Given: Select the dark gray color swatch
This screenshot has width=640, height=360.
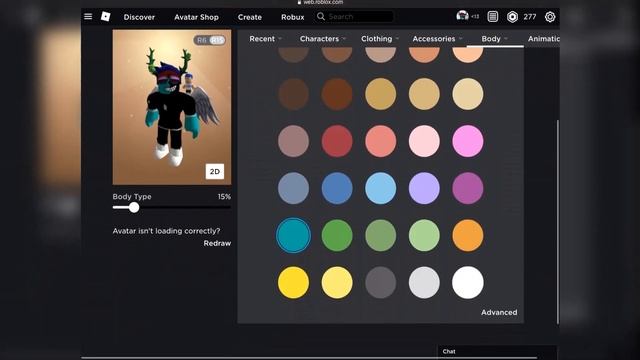Looking at the screenshot, I should 380,282.
